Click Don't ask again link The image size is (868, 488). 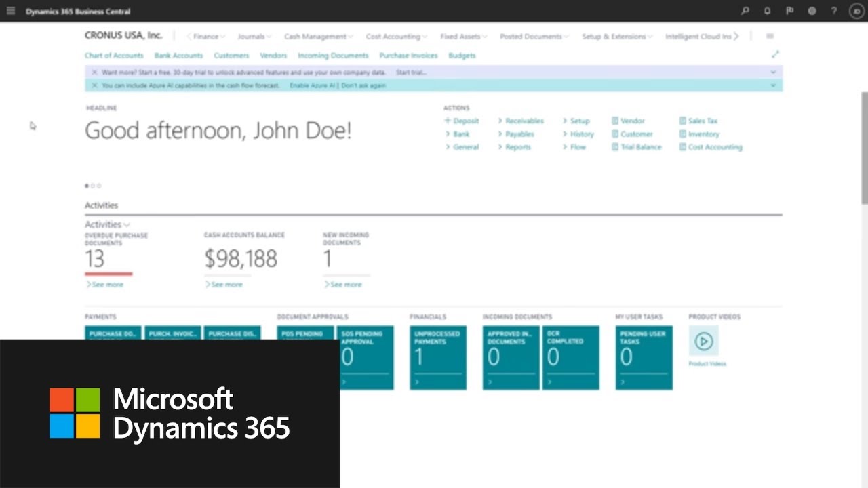point(363,85)
